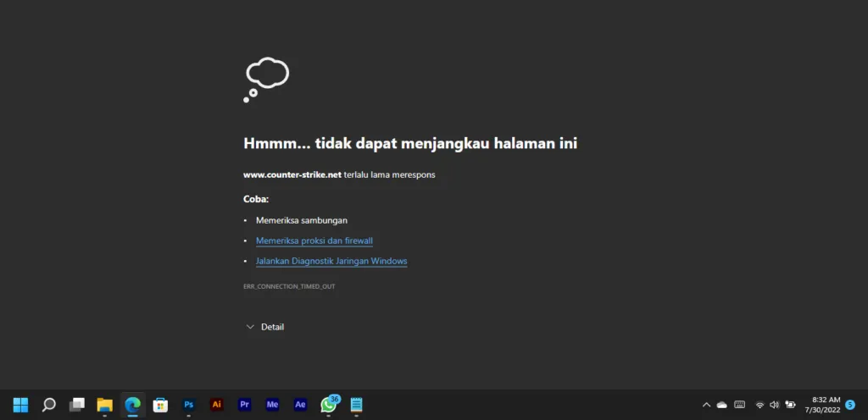Image resolution: width=868 pixels, height=420 pixels.
Task: Open Microsoft Store from taskbar
Action: click(160, 405)
